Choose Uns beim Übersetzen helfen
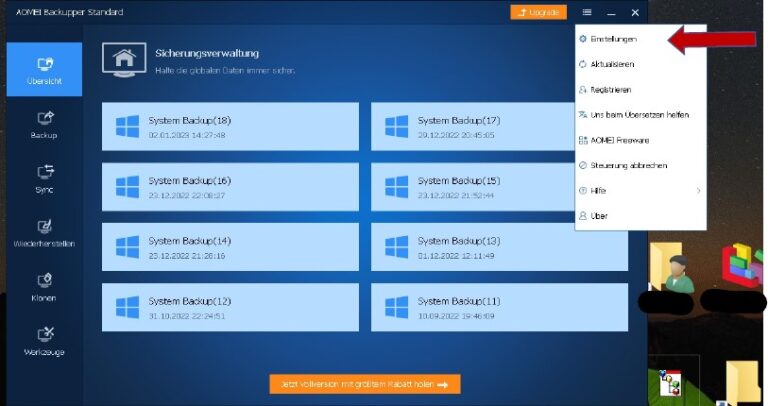Screen dimensions: 768x406 pyautogui.click(x=641, y=115)
